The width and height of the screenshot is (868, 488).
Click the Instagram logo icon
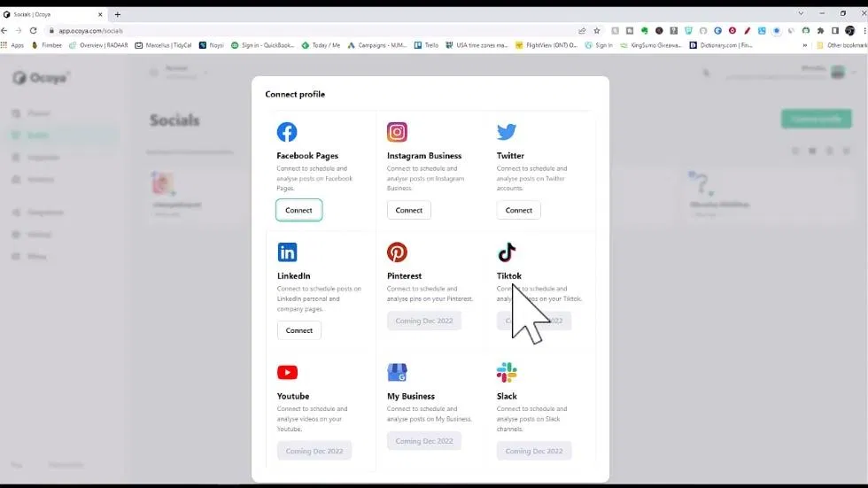point(397,132)
